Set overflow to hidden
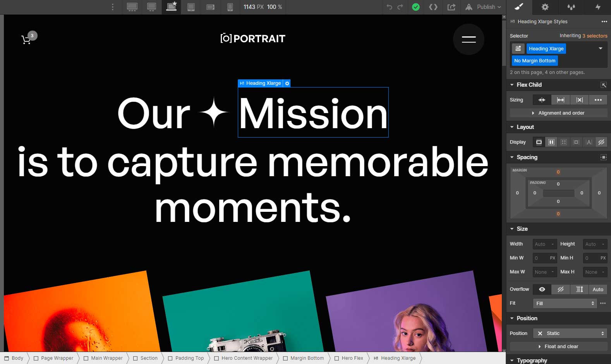Screen dimensions: 611x364 click(x=561, y=289)
